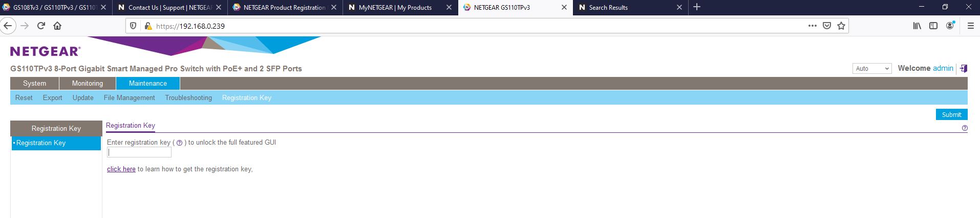
Task: Close the MyNETGEAR My Products tab
Action: (x=449, y=7)
